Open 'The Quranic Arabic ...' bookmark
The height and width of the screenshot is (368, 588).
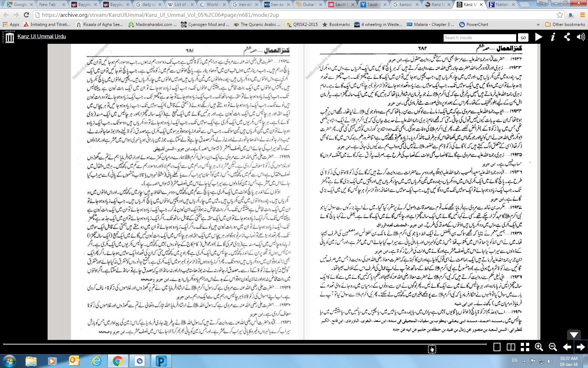[257, 25]
